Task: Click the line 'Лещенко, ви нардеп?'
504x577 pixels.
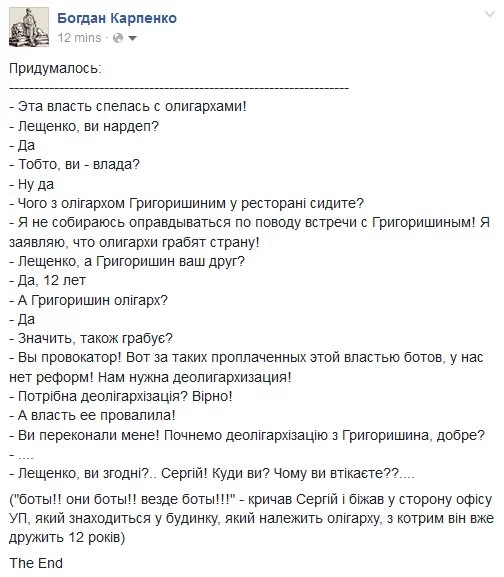Action: click(x=84, y=126)
